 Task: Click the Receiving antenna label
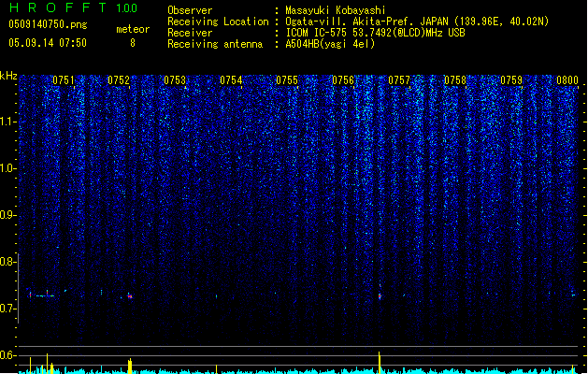pos(215,44)
